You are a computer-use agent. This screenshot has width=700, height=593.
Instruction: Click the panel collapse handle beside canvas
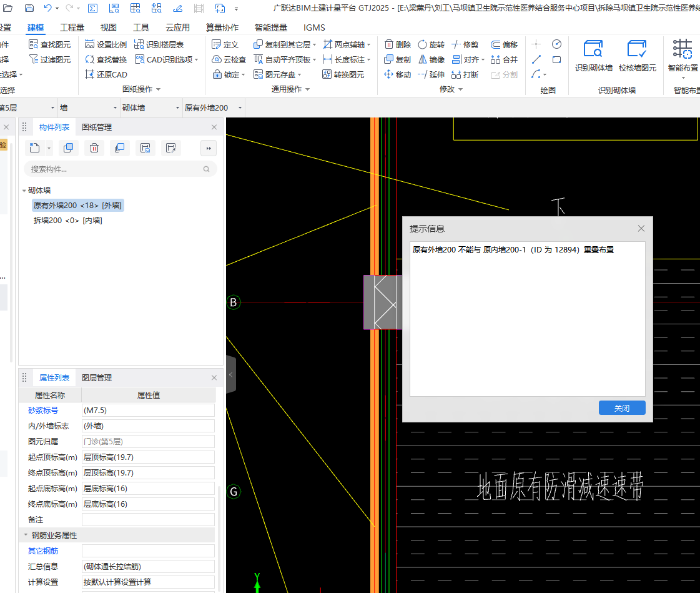pos(231,374)
